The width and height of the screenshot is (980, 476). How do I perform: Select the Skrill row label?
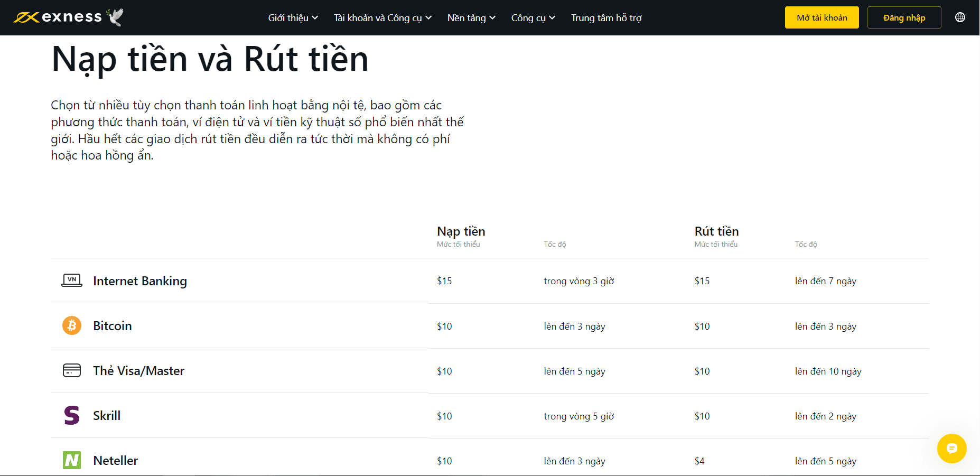(107, 416)
